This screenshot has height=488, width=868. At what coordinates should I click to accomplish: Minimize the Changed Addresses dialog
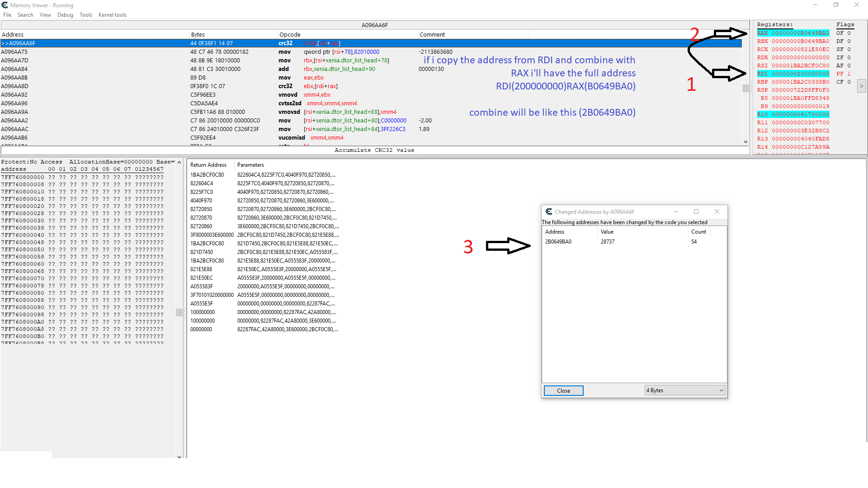676,211
